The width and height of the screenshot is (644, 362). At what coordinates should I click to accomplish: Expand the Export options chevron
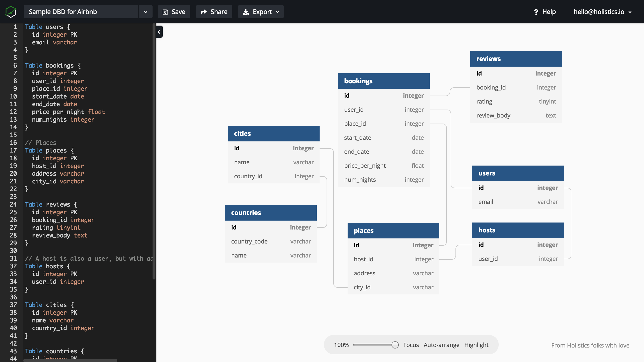coord(278,12)
